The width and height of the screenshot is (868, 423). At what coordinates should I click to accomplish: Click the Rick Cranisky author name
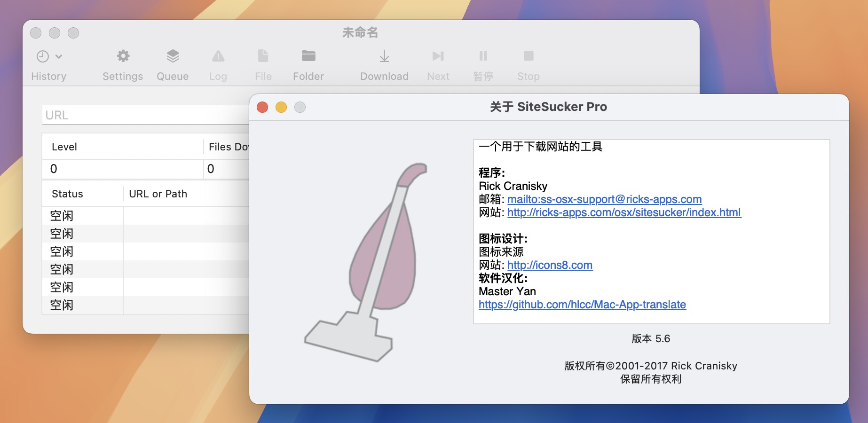tap(513, 186)
